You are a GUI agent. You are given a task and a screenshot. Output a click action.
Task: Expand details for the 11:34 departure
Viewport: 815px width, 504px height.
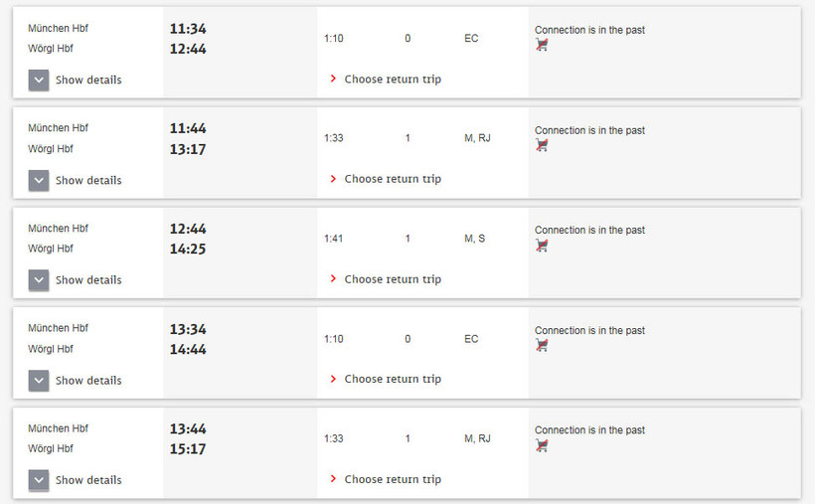[39, 81]
